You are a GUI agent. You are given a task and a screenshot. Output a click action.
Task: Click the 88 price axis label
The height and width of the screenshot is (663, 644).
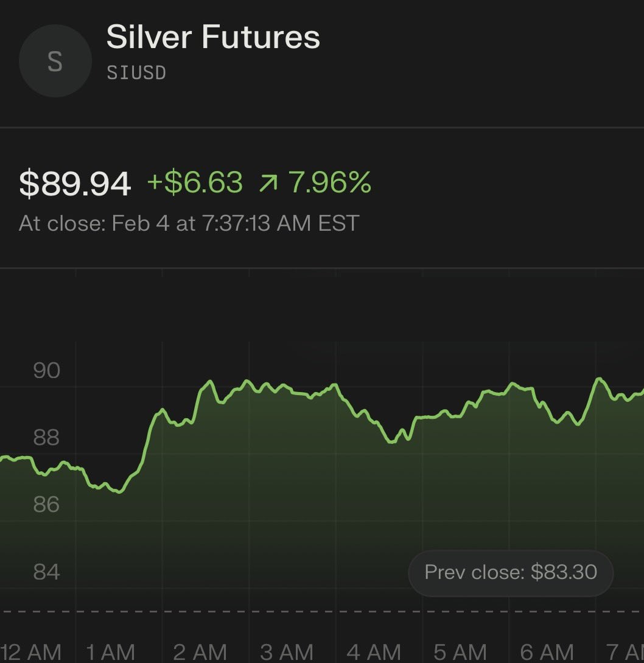(47, 437)
